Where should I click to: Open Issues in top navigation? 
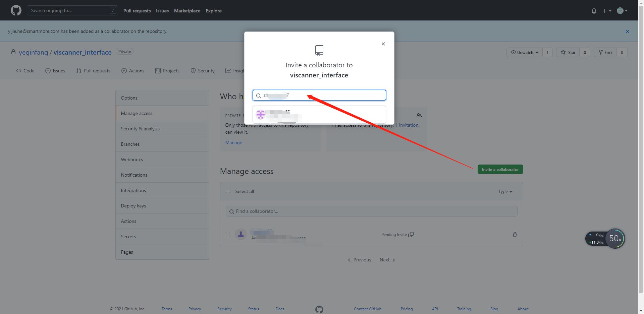[x=162, y=11]
